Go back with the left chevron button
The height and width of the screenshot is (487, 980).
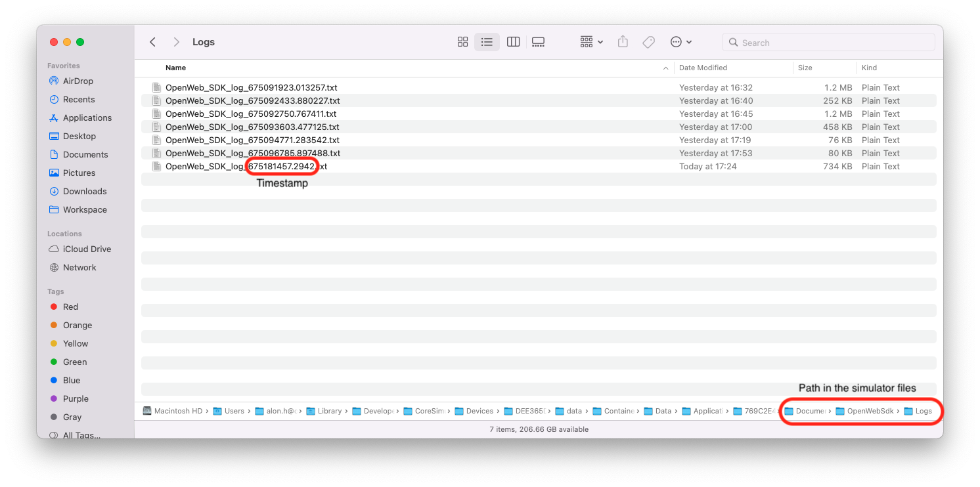152,42
